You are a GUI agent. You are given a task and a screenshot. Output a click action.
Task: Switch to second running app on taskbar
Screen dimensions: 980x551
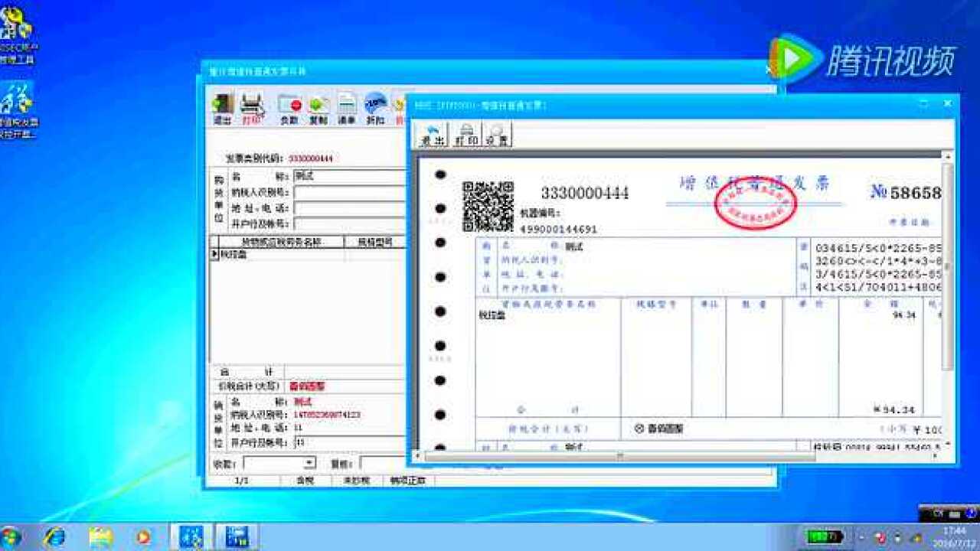(x=237, y=536)
